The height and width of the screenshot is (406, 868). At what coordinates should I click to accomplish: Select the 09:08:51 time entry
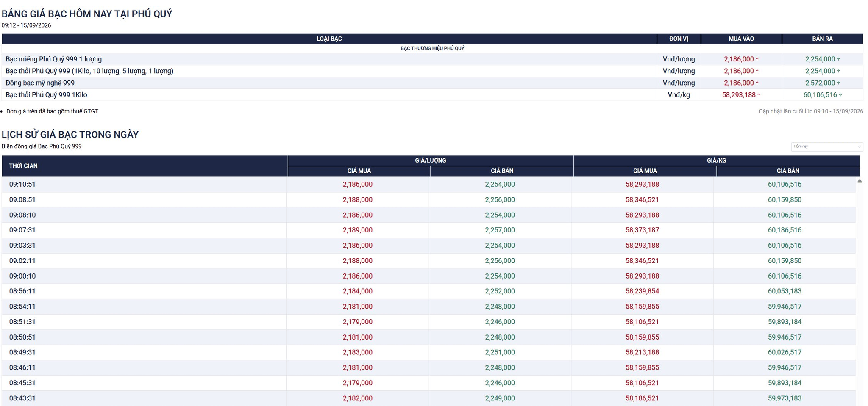(22, 200)
